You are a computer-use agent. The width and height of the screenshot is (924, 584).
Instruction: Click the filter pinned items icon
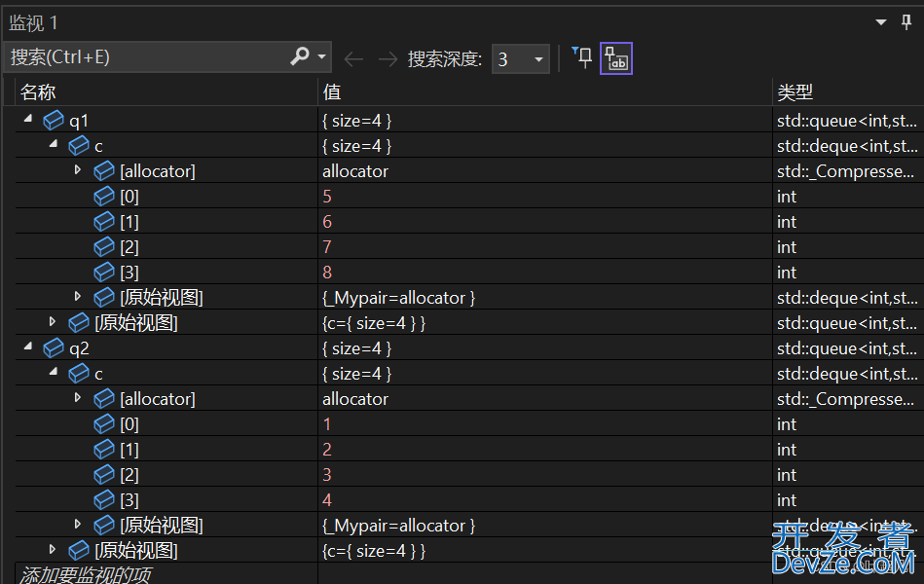point(582,57)
